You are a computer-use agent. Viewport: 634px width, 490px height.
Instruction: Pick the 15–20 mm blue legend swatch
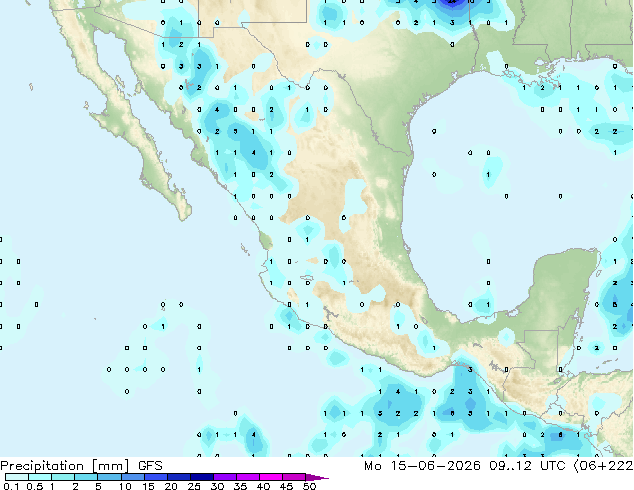tap(156, 477)
